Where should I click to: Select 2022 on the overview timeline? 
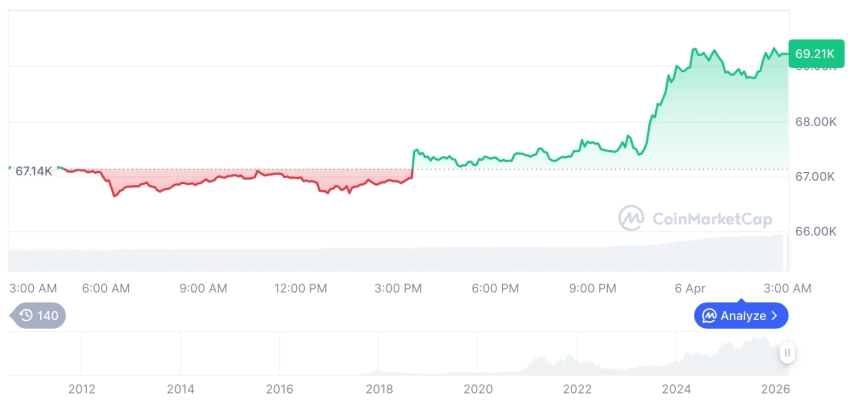click(577, 389)
